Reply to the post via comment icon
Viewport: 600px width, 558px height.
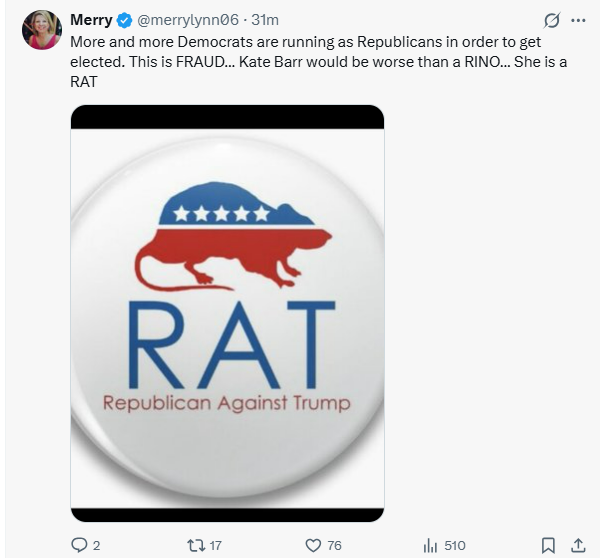click(80, 545)
